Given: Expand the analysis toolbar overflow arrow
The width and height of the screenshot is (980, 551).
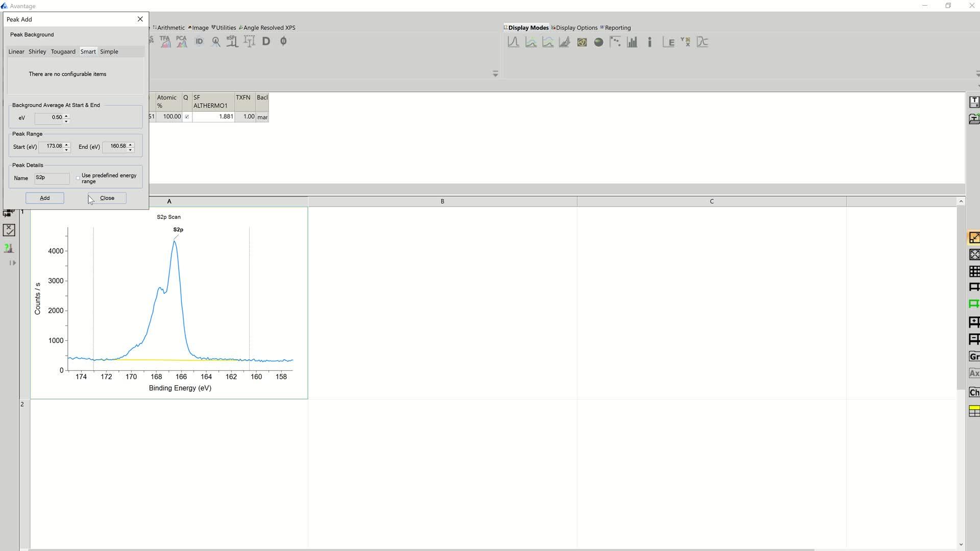Looking at the screenshot, I should (x=495, y=74).
